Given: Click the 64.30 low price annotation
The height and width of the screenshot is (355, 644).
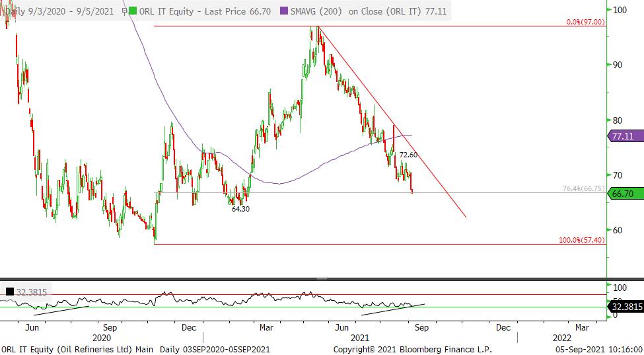Looking at the screenshot, I should click(240, 209).
